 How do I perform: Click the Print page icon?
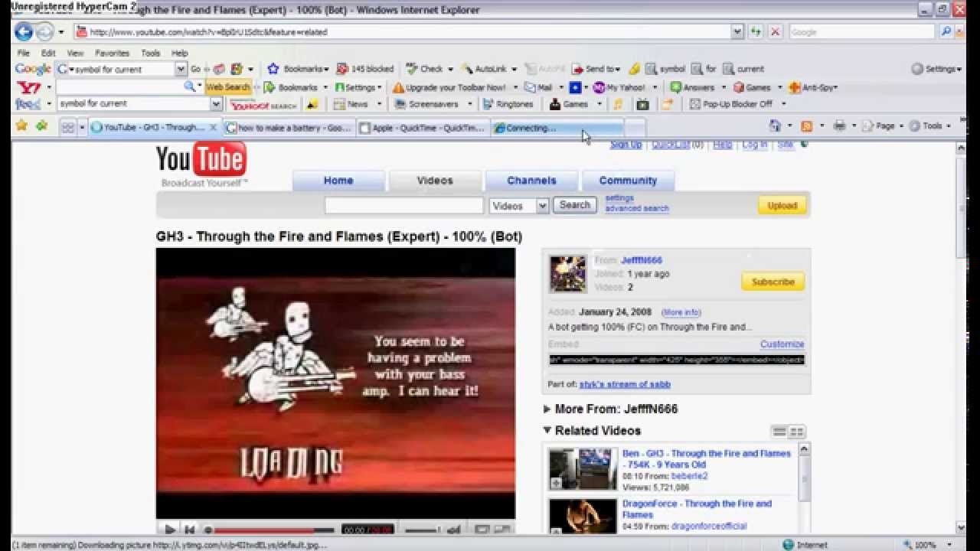pyautogui.click(x=839, y=126)
